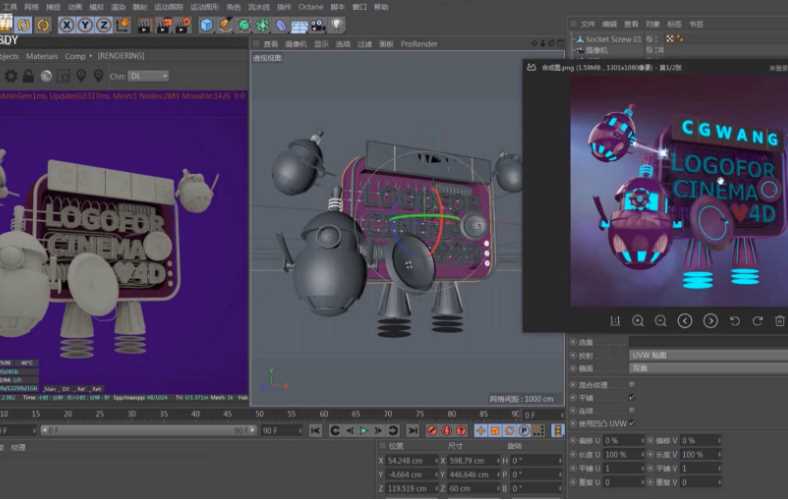The image size is (788, 500).
Task: Click frame 70 on timeline ruler
Action: 388,414
